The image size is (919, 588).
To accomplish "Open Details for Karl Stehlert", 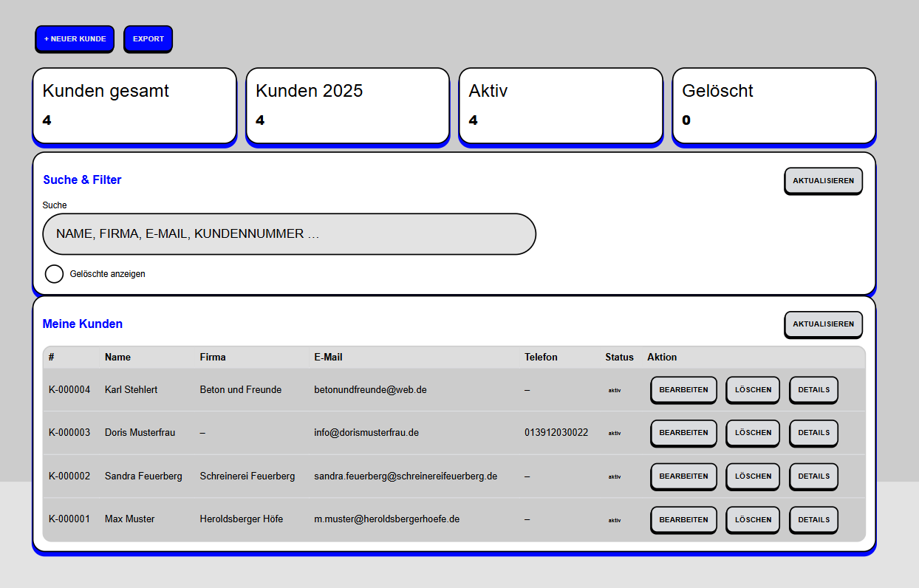I will tap(813, 390).
